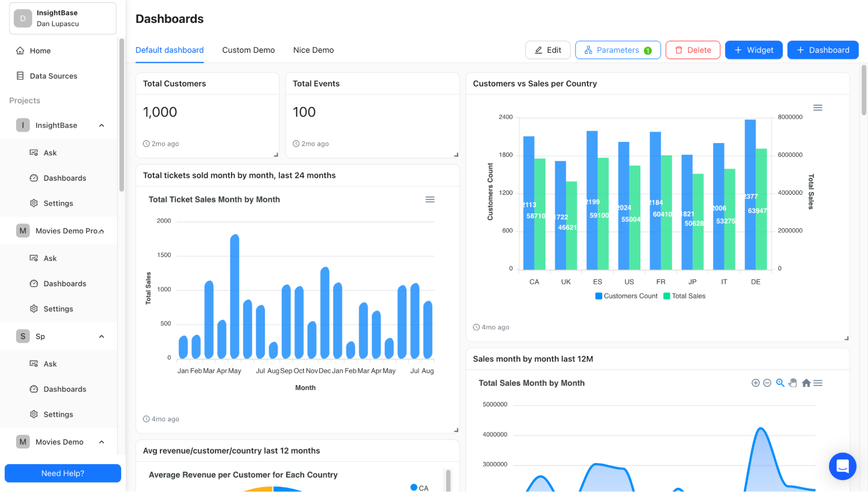
Task: Collapse the Sp project section
Action: (101, 336)
